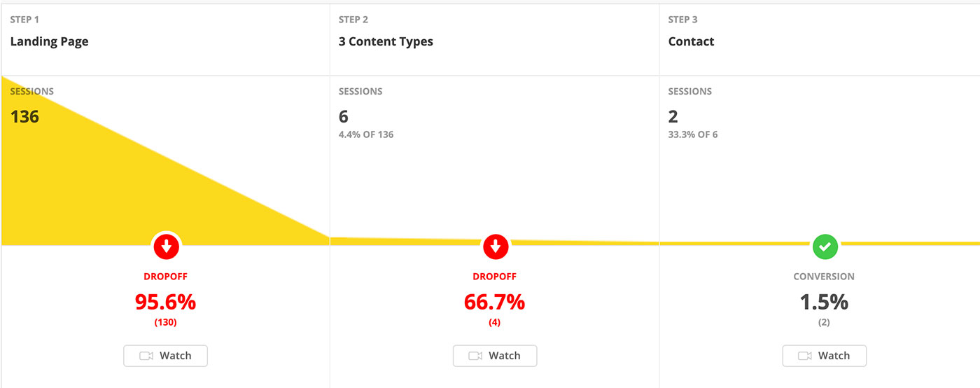
Task: Watch recordings for the 3 Content Types dropoff
Action: coord(495,356)
